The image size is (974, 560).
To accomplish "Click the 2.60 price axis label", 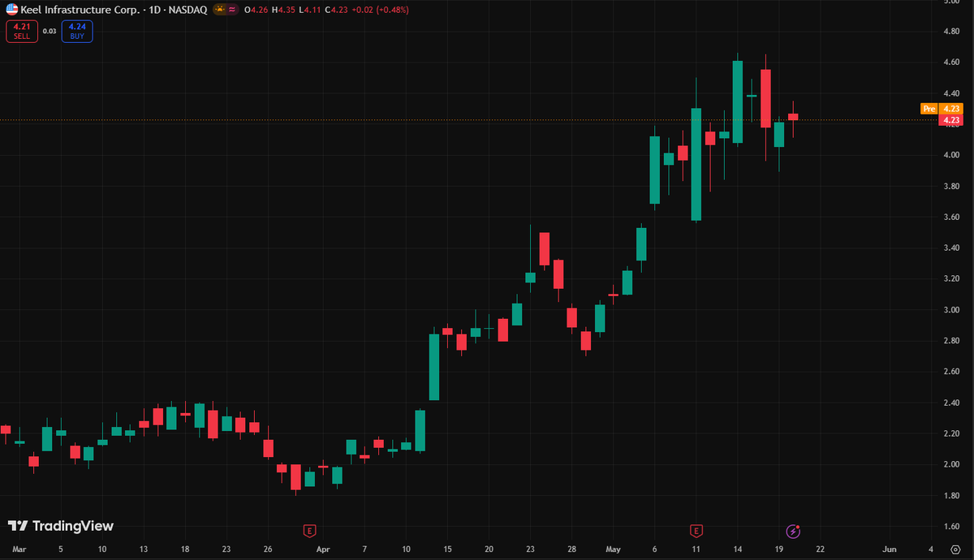I will click(952, 372).
